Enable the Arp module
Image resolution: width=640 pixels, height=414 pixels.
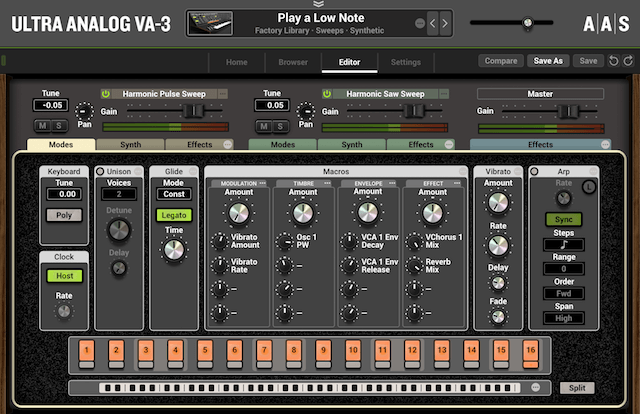click(x=534, y=171)
